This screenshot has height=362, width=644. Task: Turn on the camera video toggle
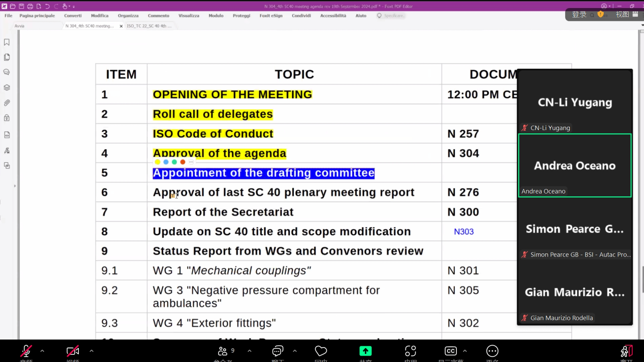72,351
